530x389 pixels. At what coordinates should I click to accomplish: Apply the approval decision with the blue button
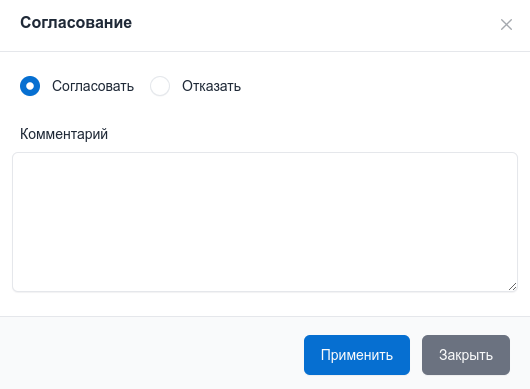[x=357, y=355]
